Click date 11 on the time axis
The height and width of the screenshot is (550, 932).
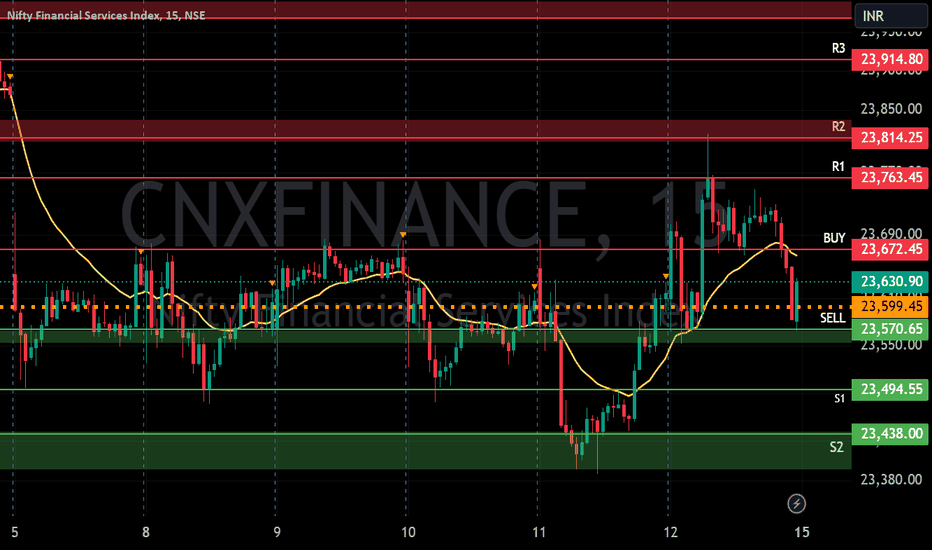(x=539, y=532)
